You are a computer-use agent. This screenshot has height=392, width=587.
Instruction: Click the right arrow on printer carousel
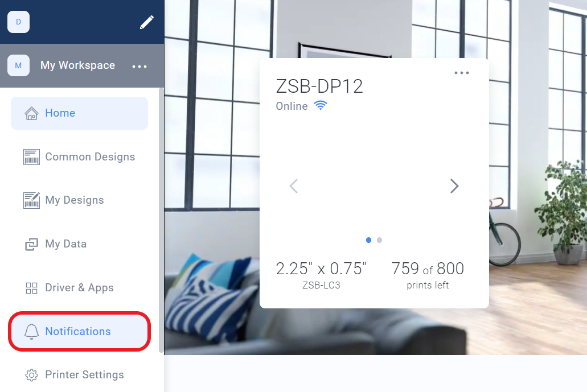454,186
